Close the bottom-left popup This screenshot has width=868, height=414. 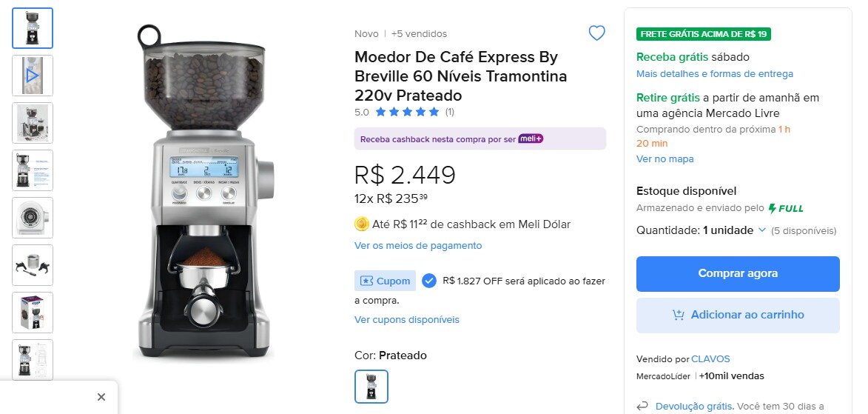click(x=101, y=397)
